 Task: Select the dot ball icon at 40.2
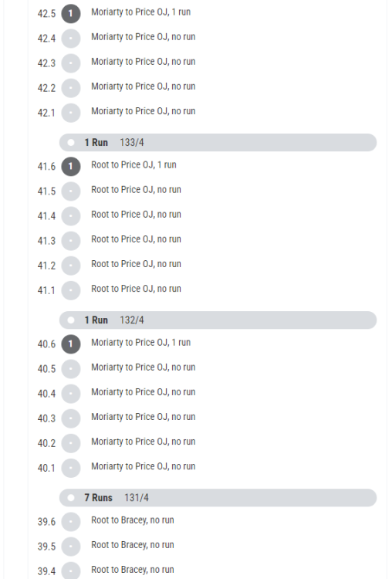point(71,443)
